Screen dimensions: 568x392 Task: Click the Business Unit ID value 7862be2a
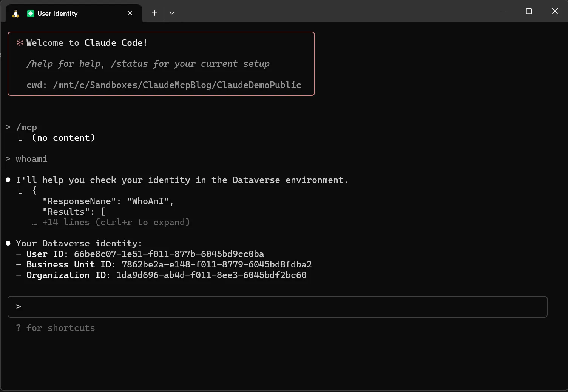[217, 264]
